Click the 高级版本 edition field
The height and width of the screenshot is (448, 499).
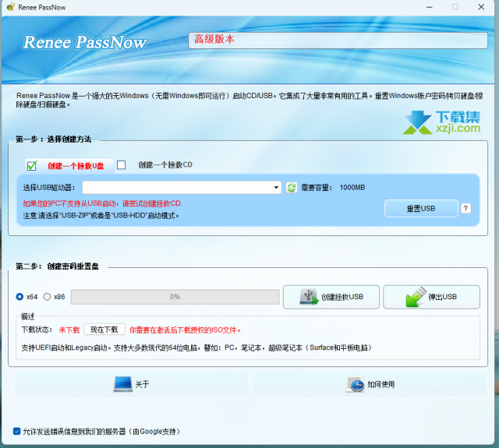tap(338, 41)
